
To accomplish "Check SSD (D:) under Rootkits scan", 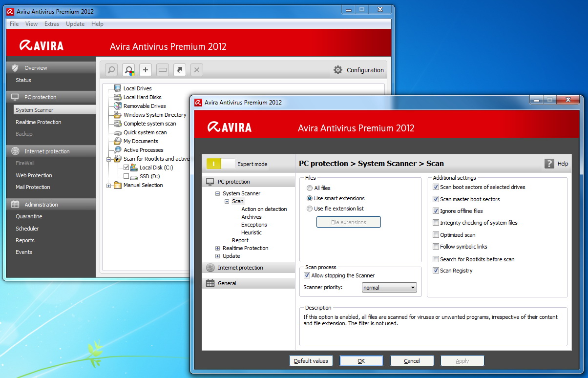I will click(126, 176).
